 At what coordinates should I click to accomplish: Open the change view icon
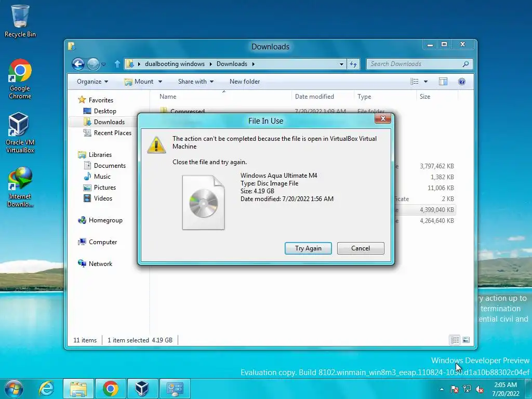(x=414, y=82)
